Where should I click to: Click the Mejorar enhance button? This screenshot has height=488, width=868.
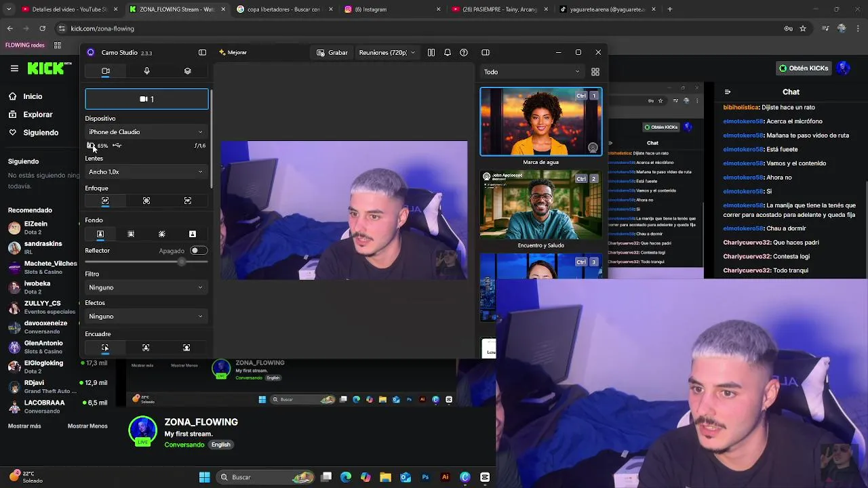233,52
